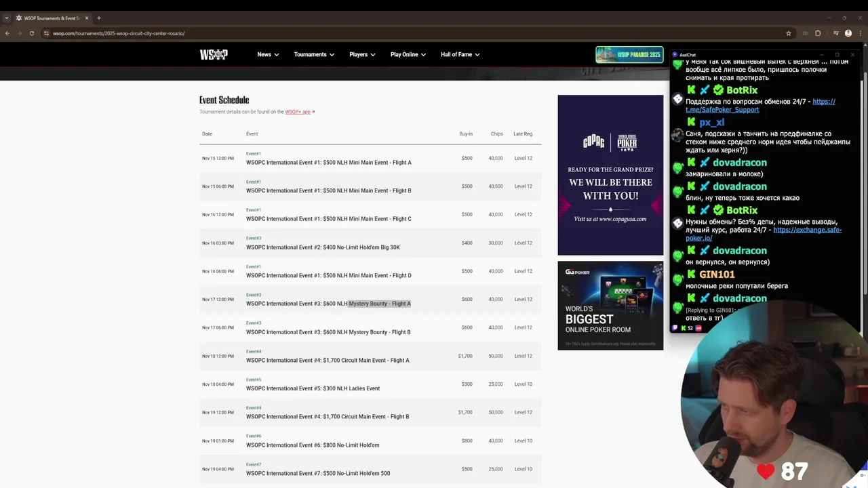Click the WSOP logo in header
Image resolution: width=868 pixels, height=488 pixels.
point(214,55)
